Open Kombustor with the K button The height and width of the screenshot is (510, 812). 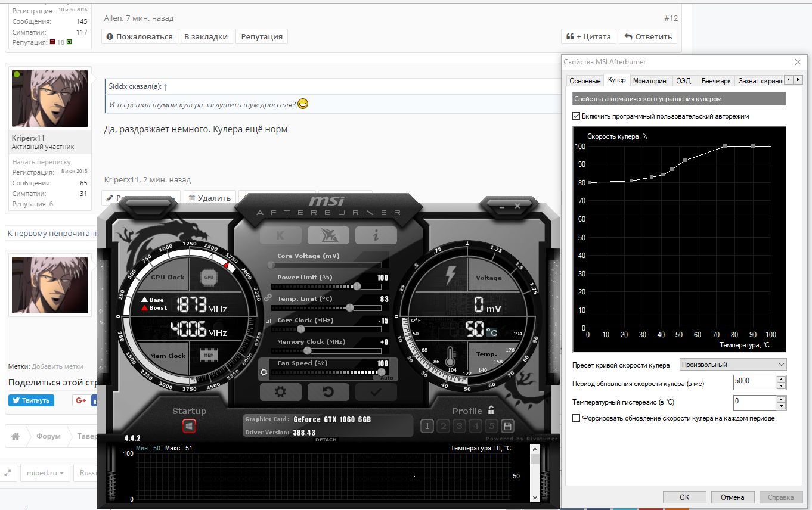pyautogui.click(x=280, y=235)
